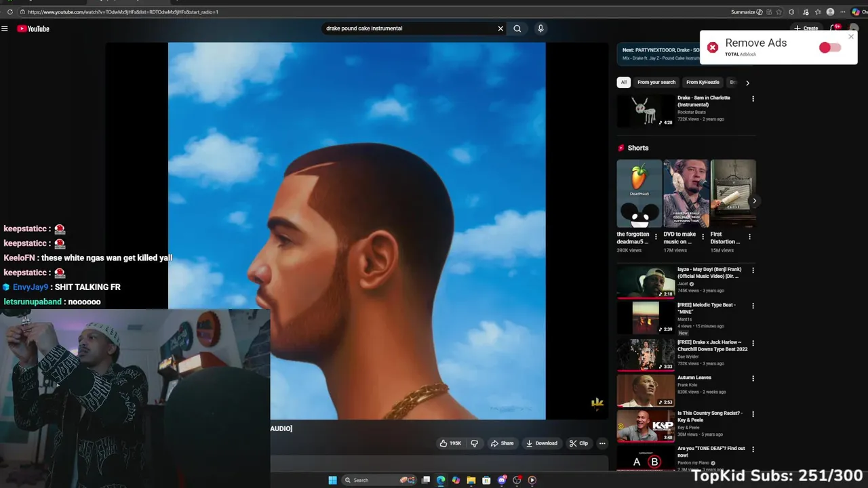Image resolution: width=868 pixels, height=488 pixels.
Task: Open First Distortion short
Action: click(x=733, y=193)
